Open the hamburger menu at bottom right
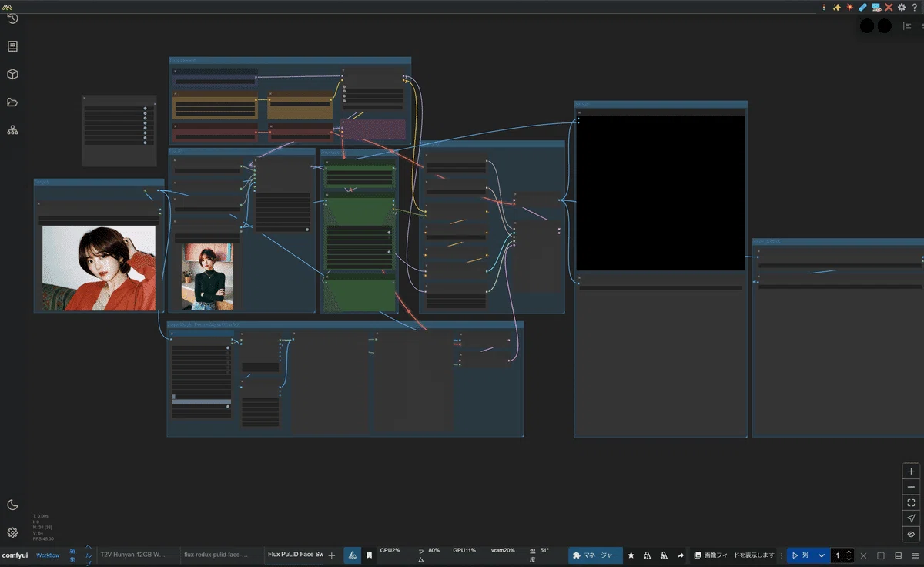924x567 pixels. [x=916, y=555]
